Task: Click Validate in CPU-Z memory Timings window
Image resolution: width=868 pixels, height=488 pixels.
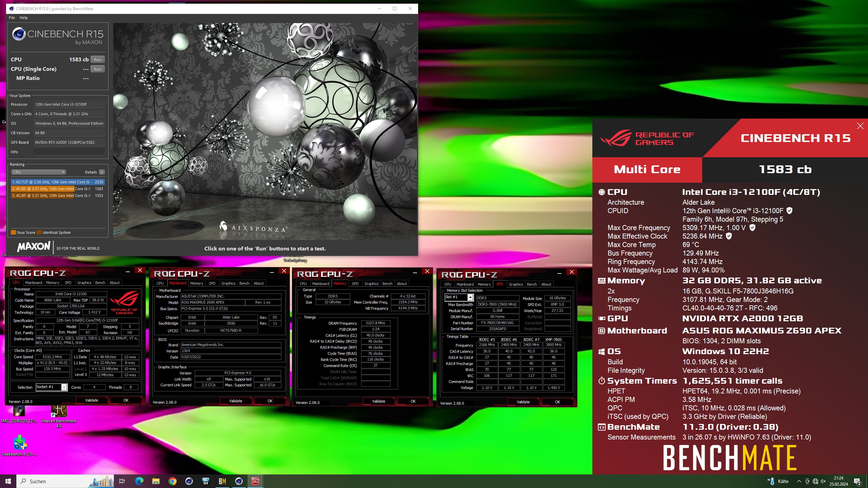Action: coord(379,401)
